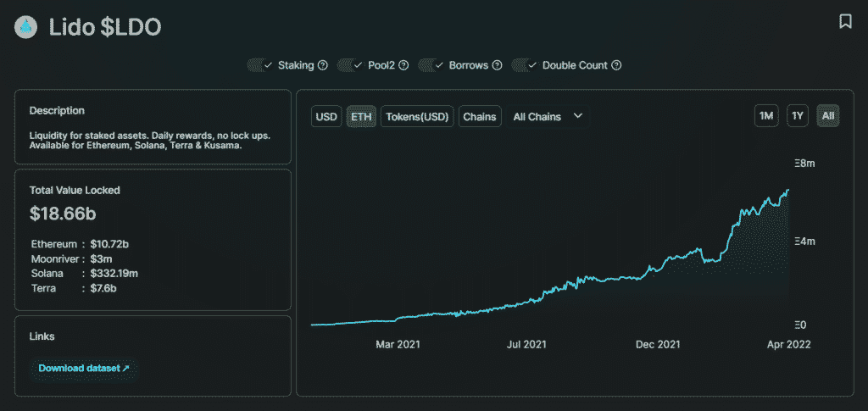Select the Moonriver $3m row
The width and height of the screenshot is (868, 411).
pos(72,258)
